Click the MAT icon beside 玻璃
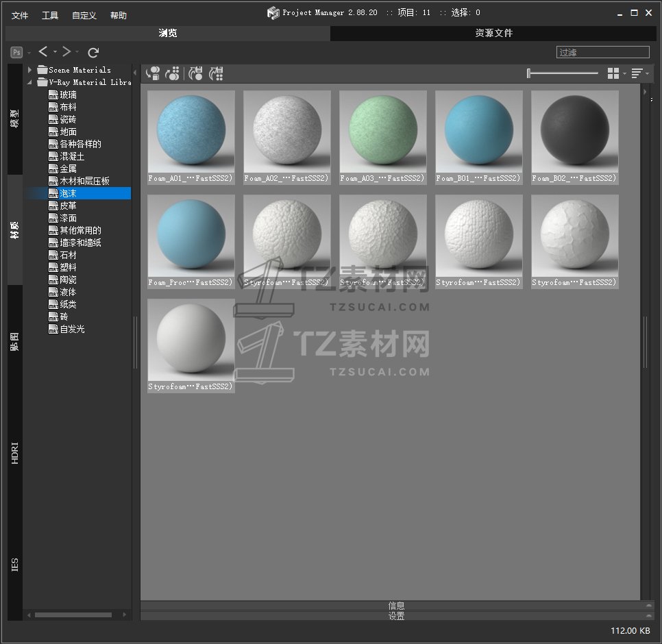 pyautogui.click(x=53, y=95)
